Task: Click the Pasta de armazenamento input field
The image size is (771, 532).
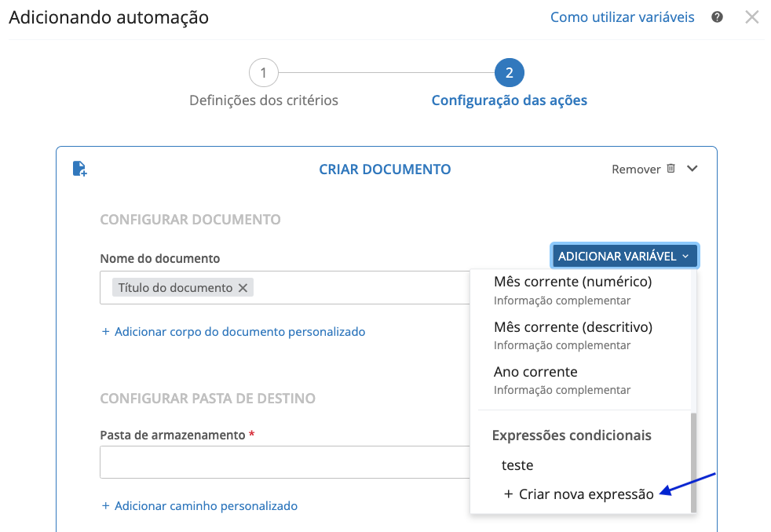Action: coord(283,462)
